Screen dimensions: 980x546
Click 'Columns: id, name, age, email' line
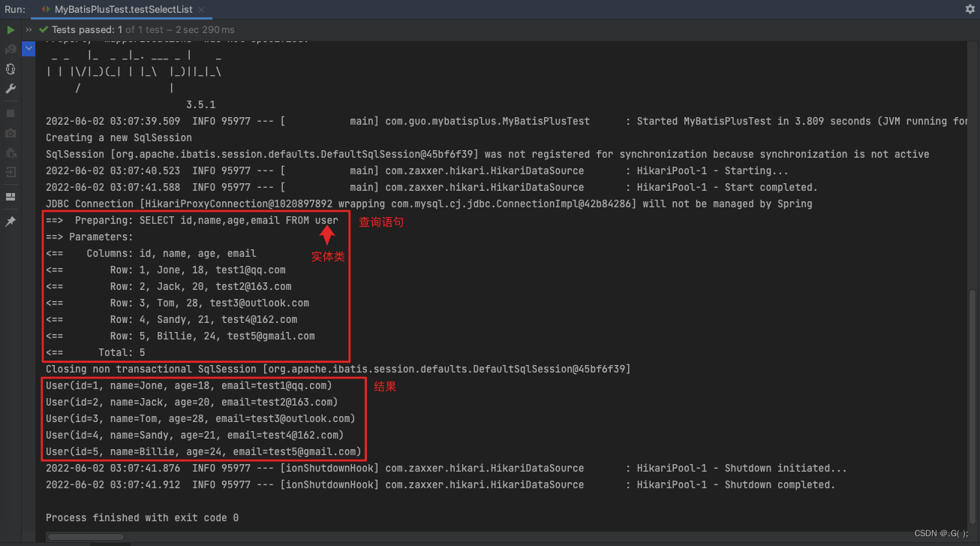tap(151, 253)
